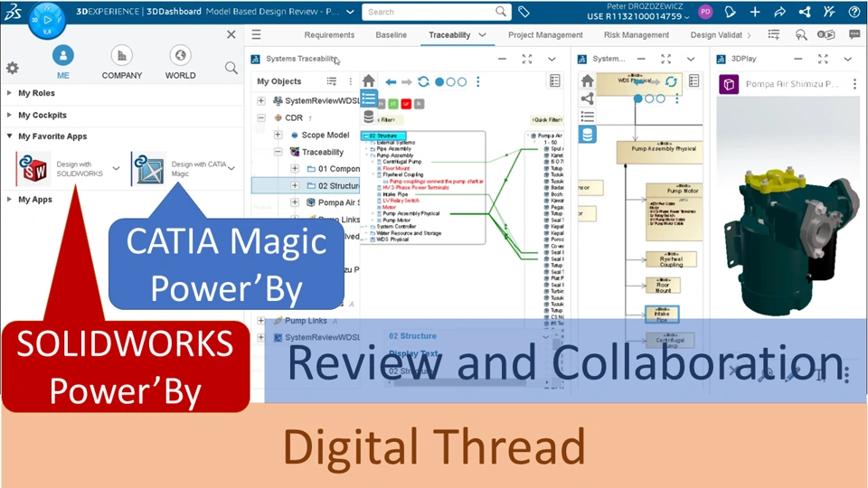This screenshot has width=868, height=488.
Task: Open the properties panel icon in Systems Traceability
Action: (554, 80)
